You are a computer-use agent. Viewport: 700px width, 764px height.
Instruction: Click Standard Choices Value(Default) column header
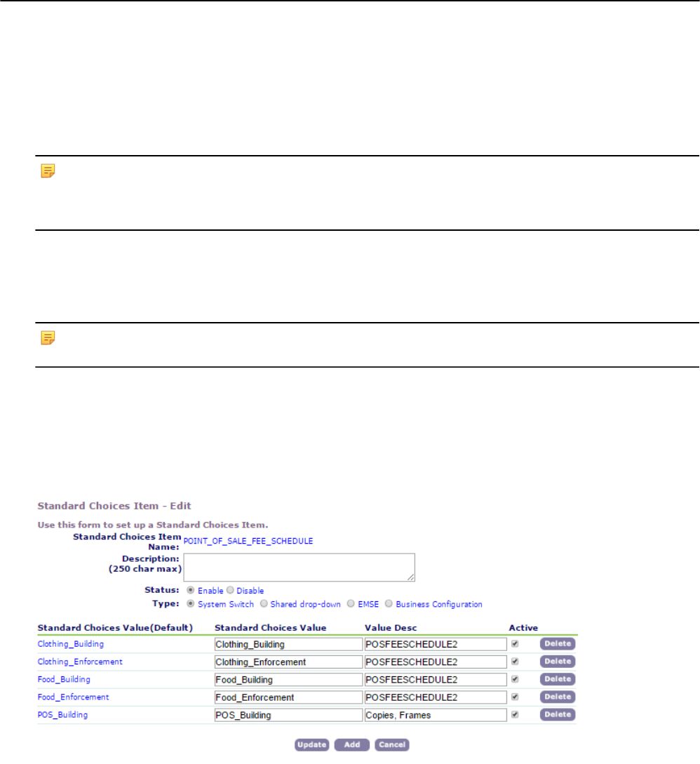click(x=115, y=628)
